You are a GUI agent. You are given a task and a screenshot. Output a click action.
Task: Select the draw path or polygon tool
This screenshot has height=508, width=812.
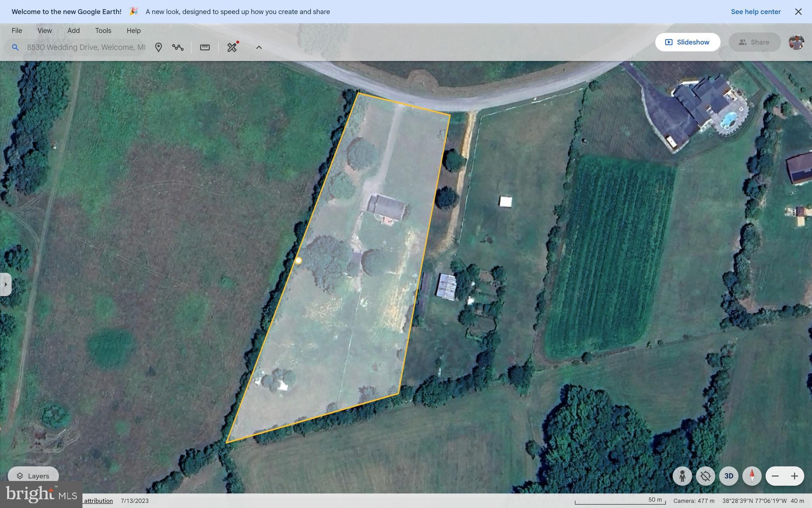178,47
